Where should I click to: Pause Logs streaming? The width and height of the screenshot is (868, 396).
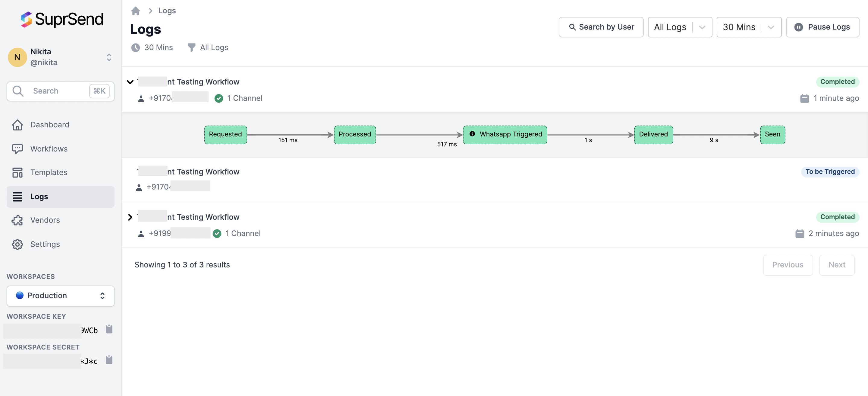tap(822, 27)
